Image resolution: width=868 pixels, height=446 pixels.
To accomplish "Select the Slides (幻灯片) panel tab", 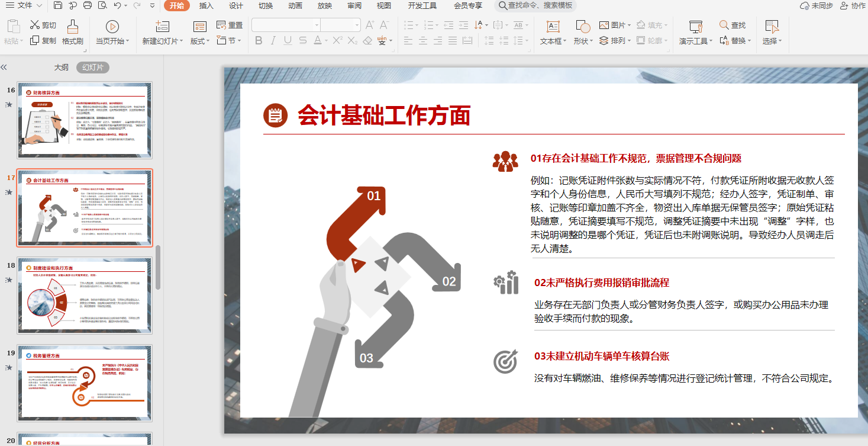I will (93, 68).
